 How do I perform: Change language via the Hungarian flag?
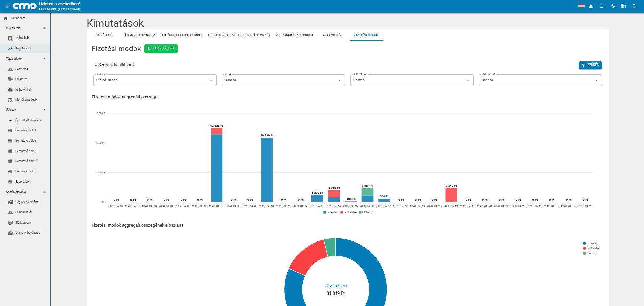581,6
